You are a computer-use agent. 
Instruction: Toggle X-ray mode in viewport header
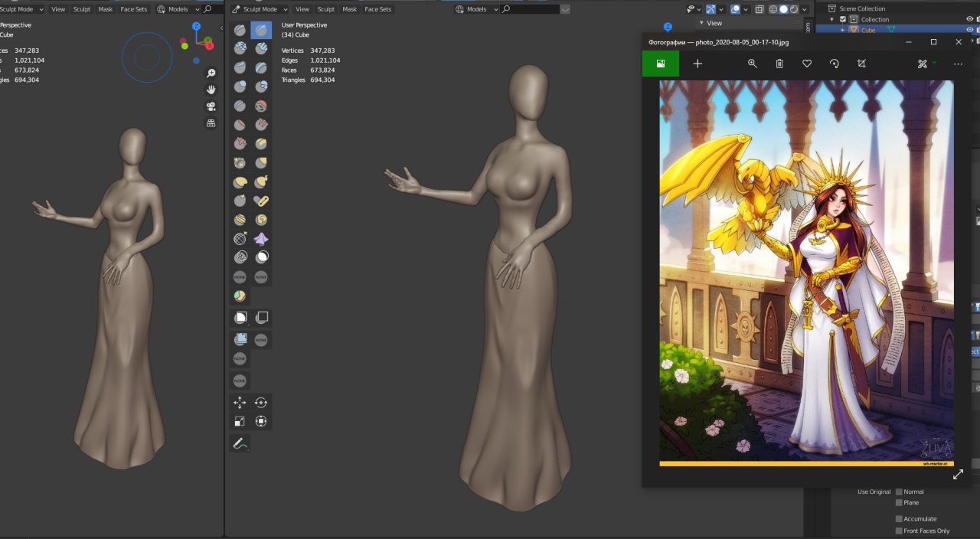point(759,9)
